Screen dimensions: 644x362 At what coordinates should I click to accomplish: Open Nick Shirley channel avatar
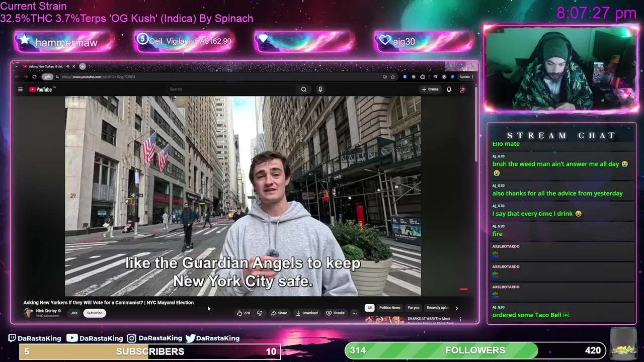click(28, 313)
